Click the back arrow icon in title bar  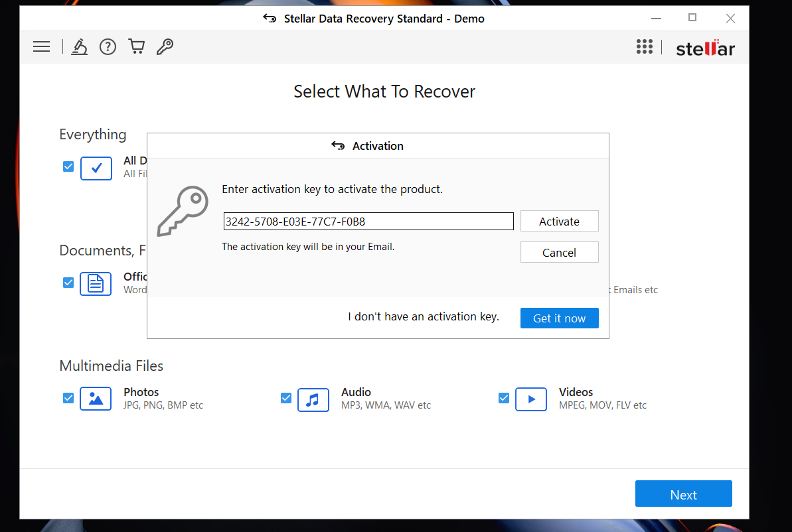pos(270,19)
